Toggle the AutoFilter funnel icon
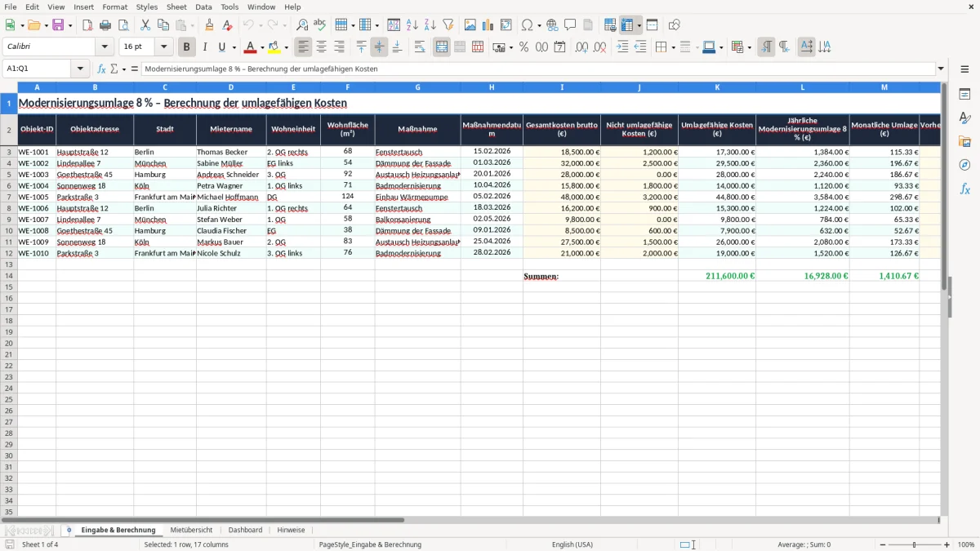The image size is (980, 551). coord(448,25)
